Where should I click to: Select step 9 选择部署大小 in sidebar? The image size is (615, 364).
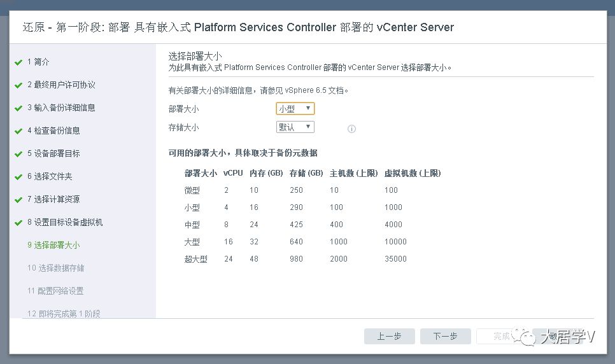pos(53,245)
